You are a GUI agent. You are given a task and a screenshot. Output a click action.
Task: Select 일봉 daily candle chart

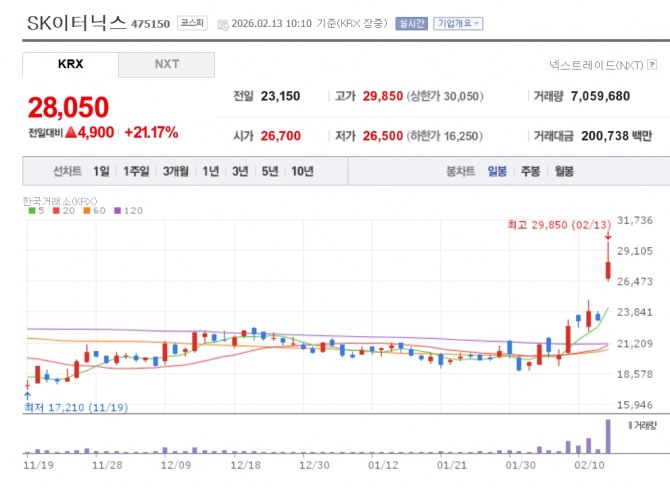(497, 171)
